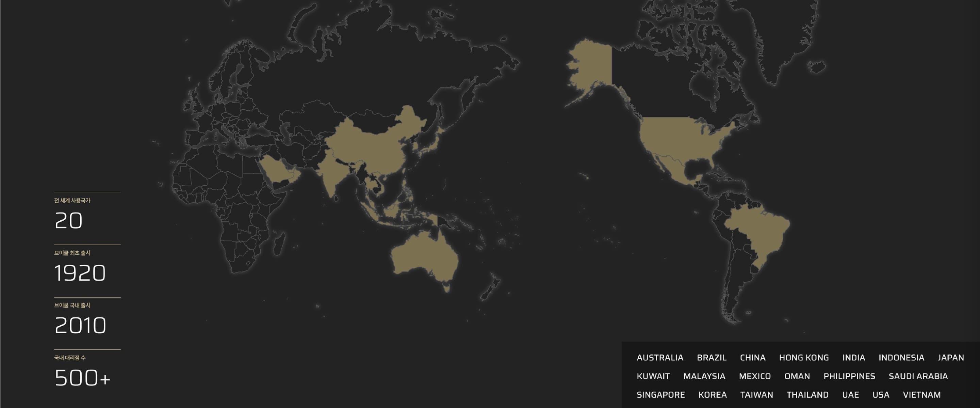
Task: Select THAILAND in the country list
Action: click(x=807, y=395)
